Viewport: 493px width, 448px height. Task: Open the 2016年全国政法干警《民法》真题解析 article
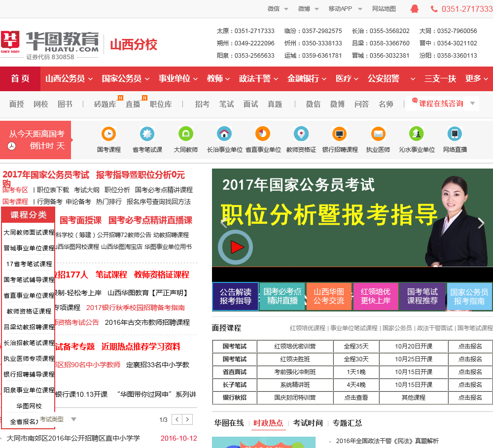click(x=387, y=441)
